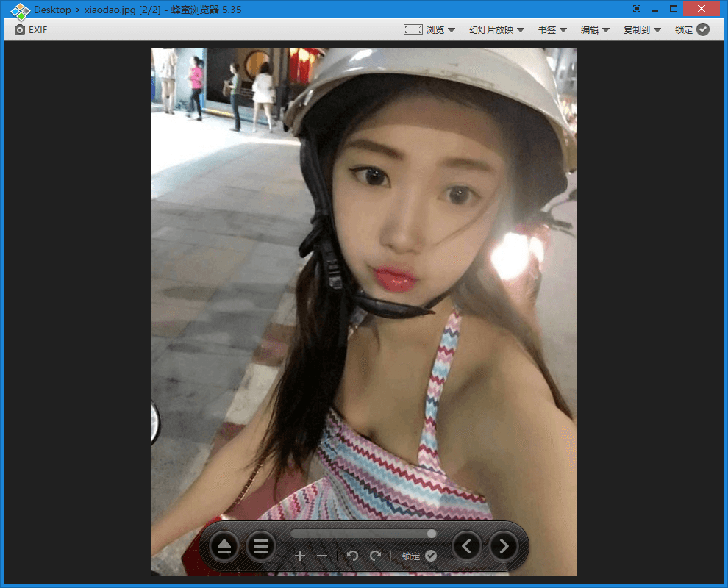Rotate the image counterclockwise

[x=352, y=556]
